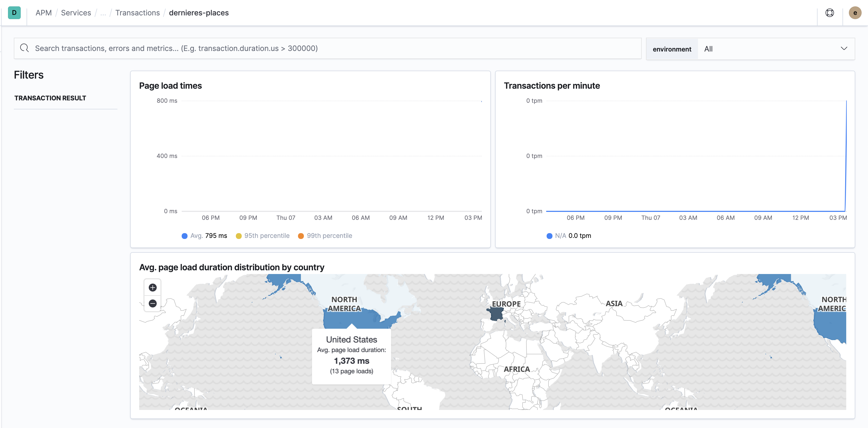The height and width of the screenshot is (428, 868).
Task: Click the search transactions input field
Action: pyautogui.click(x=328, y=49)
